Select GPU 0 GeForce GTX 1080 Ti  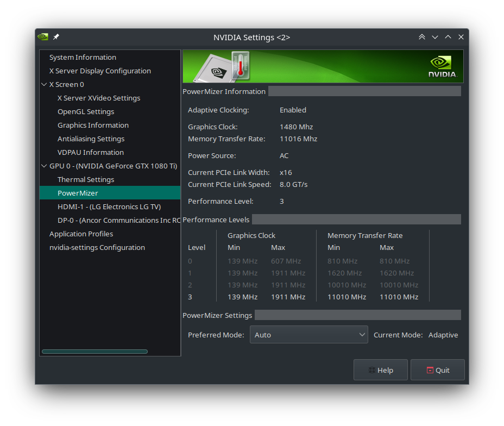pos(113,166)
